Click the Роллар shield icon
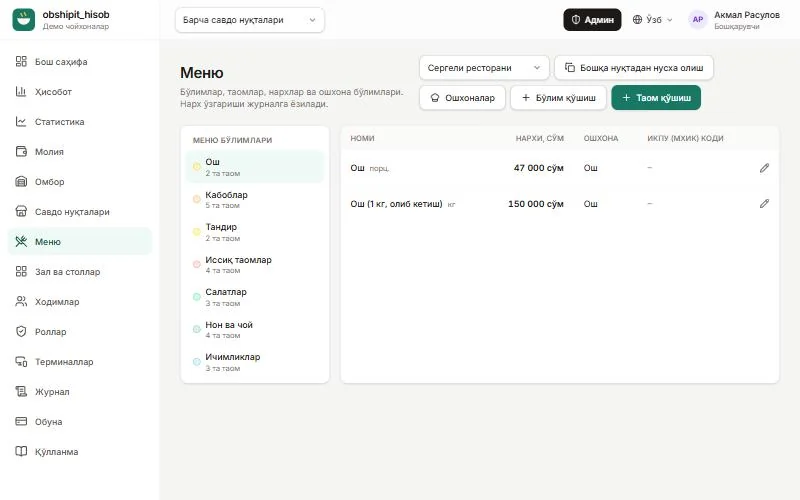Screen dimensions: 800x500 pos(21,332)
